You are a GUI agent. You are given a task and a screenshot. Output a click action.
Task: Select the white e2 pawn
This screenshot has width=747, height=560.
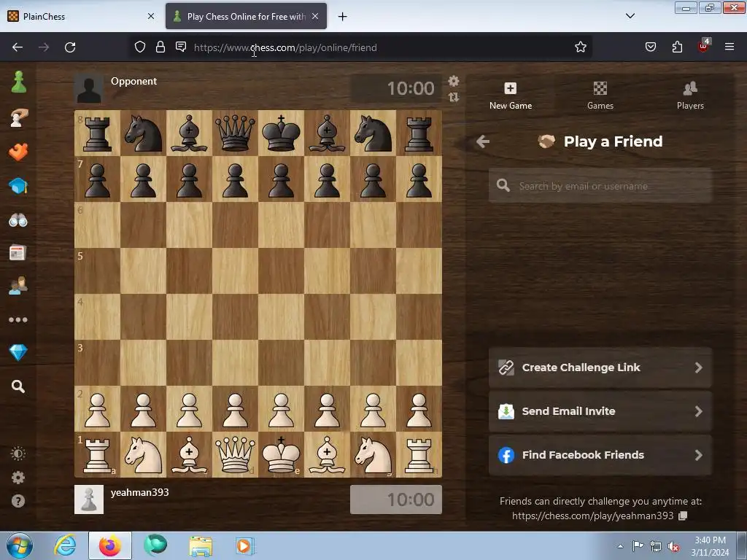281,409
